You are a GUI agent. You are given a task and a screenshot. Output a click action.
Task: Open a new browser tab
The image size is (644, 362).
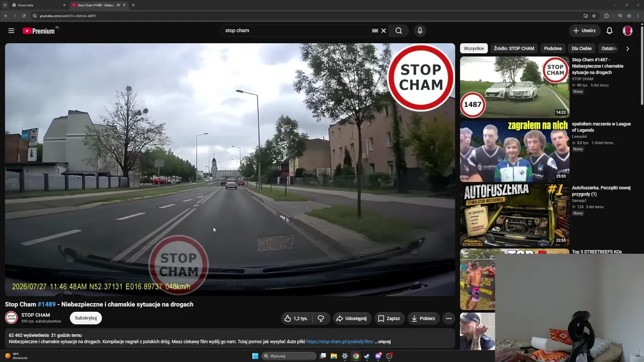(133, 5)
